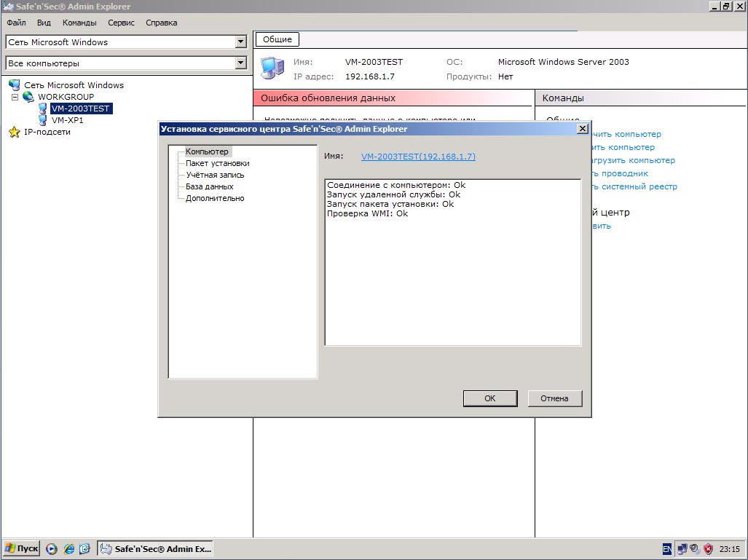Select the WORKGROUP tree item
Screen dimensions: 748x560
tap(66, 97)
